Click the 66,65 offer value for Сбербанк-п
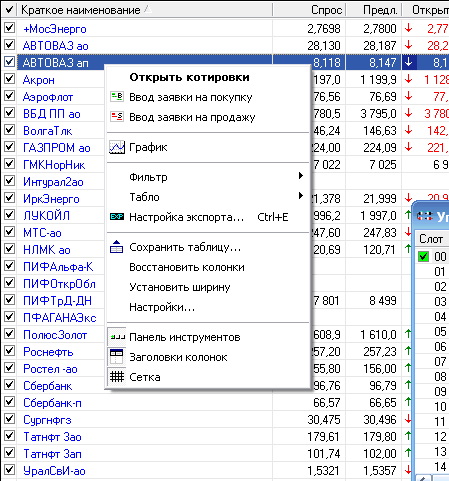 (383, 403)
